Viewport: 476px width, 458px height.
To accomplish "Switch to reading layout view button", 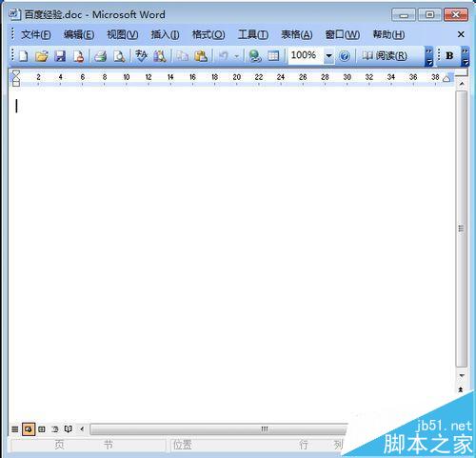I will click(x=69, y=429).
